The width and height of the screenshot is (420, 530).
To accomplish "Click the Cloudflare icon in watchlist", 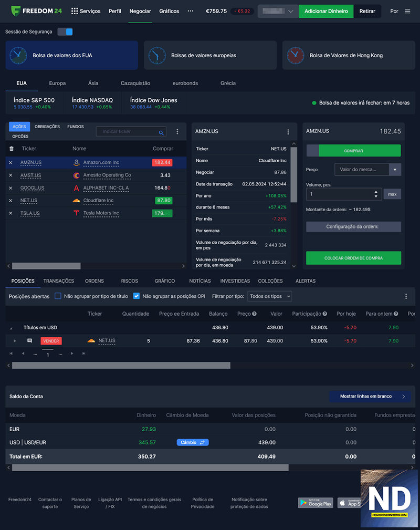I will click(76, 201).
